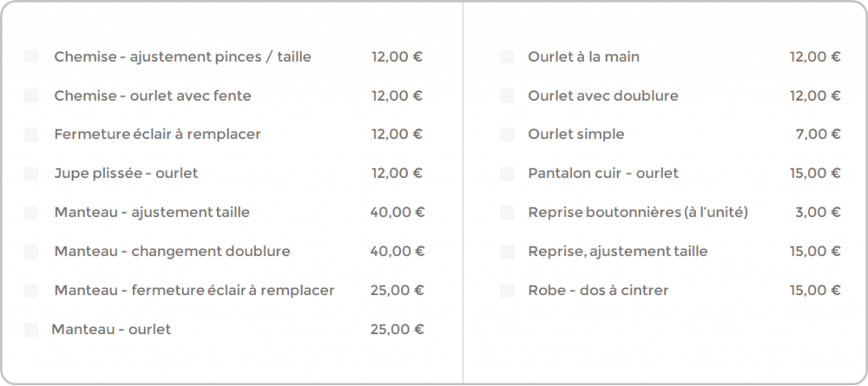Check the Manteau - ourlet checkbox

31,330
